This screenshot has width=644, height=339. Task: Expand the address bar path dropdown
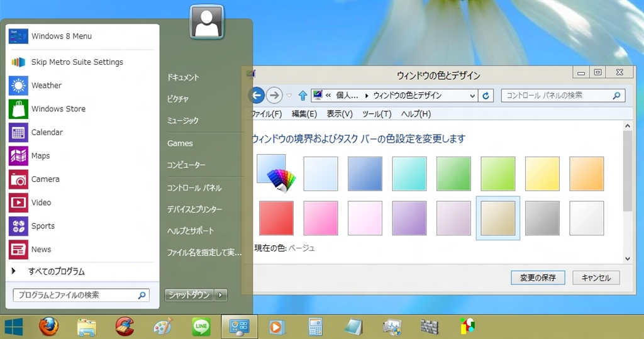[472, 96]
